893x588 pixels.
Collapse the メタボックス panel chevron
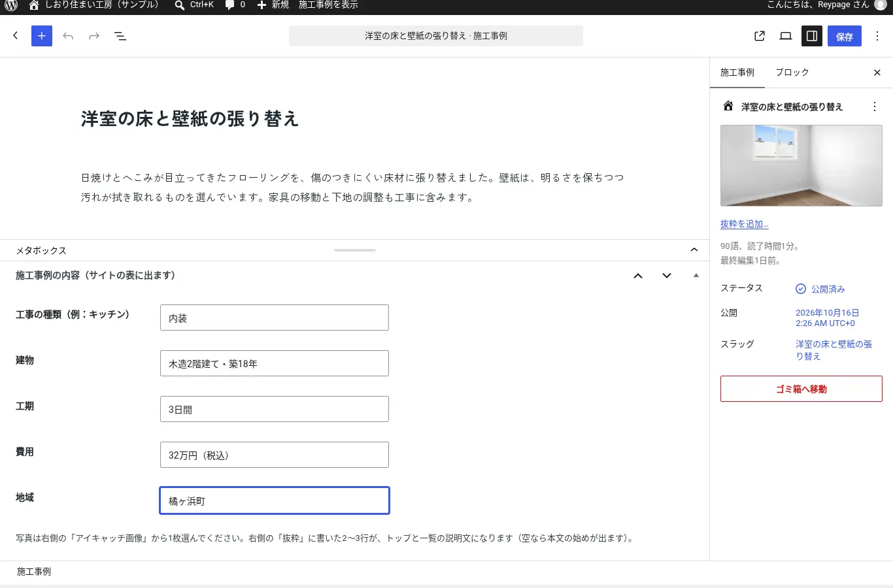click(x=694, y=250)
